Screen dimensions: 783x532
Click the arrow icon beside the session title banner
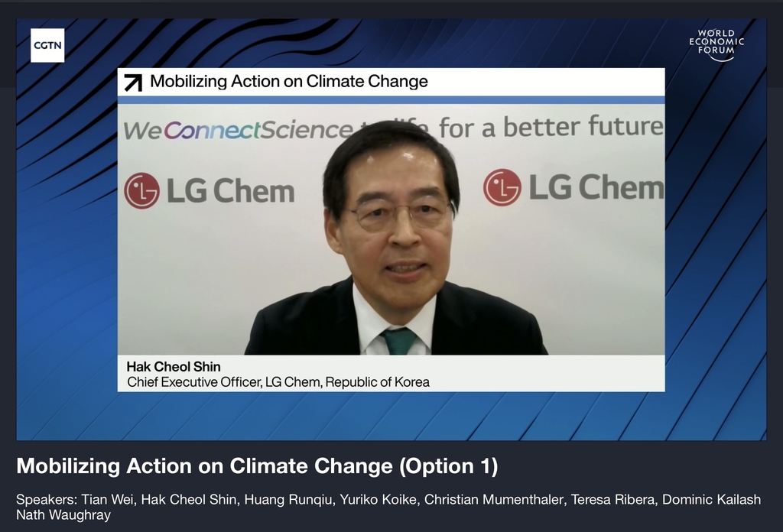click(133, 83)
